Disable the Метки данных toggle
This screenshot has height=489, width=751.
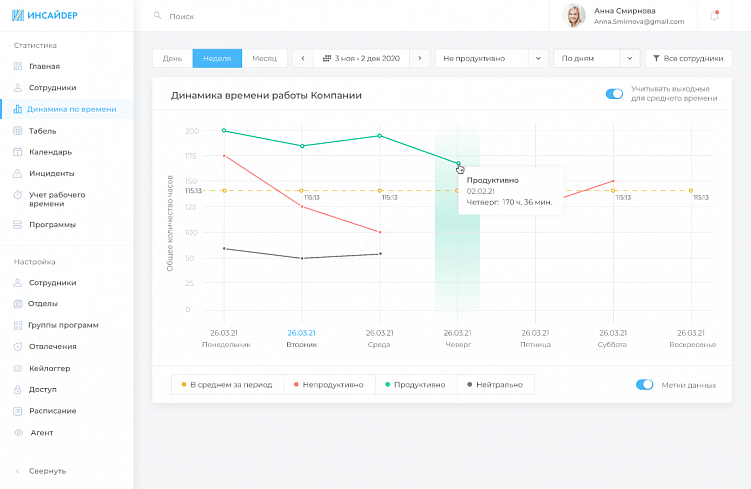pos(644,385)
